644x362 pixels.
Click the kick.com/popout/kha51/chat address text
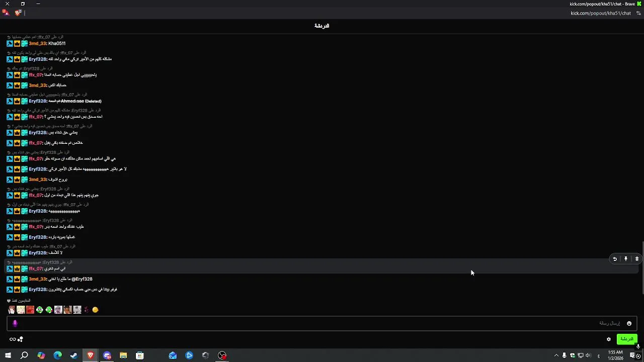pos(601,13)
